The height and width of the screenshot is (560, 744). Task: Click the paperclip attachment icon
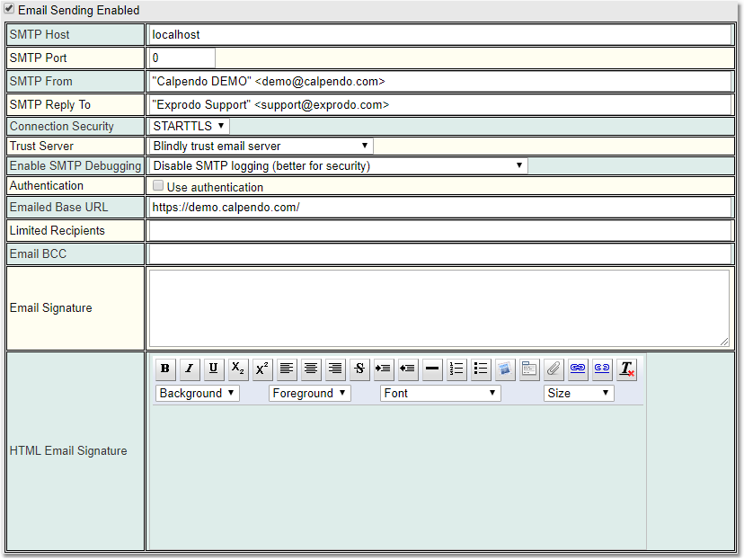tap(554, 369)
